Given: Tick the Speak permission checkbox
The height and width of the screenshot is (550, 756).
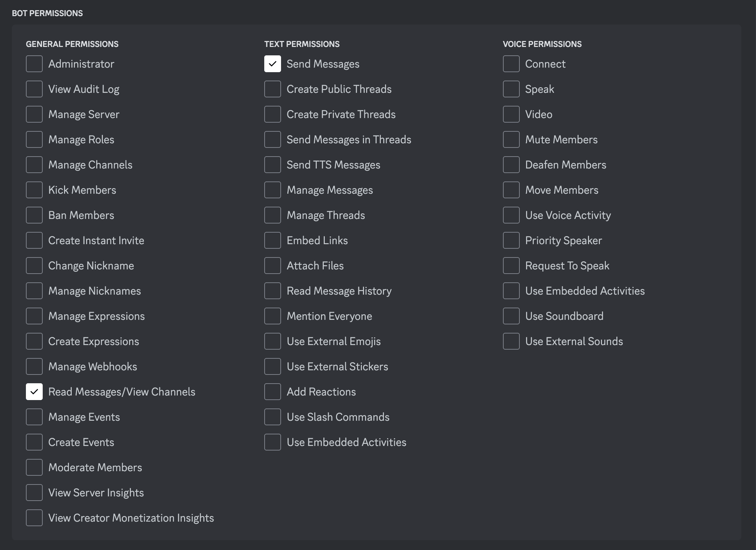Looking at the screenshot, I should [x=511, y=89].
